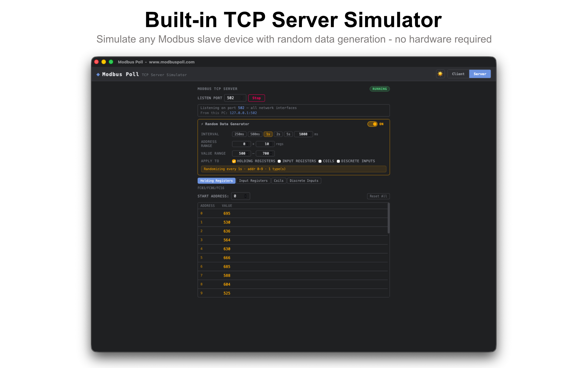Click the RUNNING status badge
Viewport: 588px width, 368px height.
[380, 89]
